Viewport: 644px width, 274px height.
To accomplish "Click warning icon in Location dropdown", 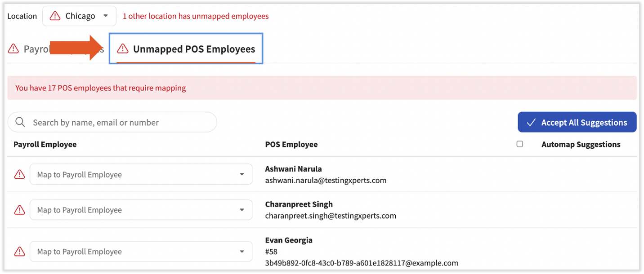I will 55,16.
